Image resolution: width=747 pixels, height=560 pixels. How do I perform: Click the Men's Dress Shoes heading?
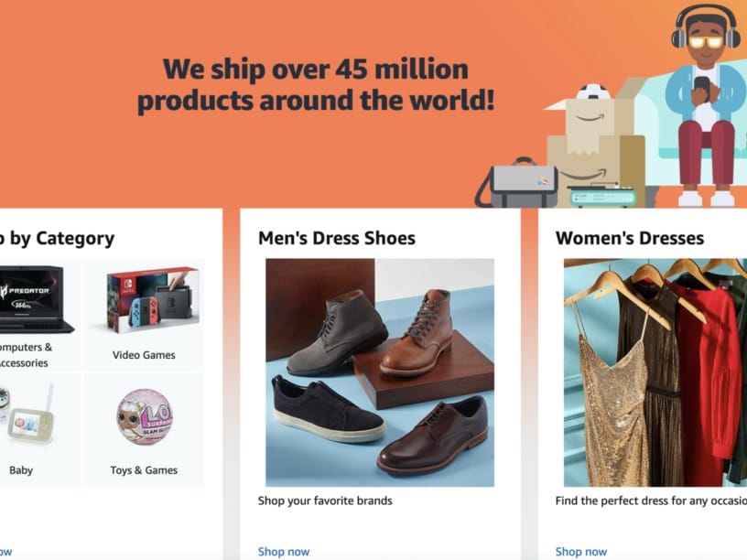pyautogui.click(x=337, y=239)
